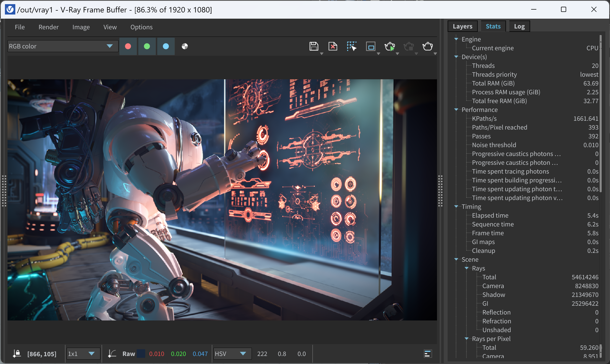The image size is (610, 364).
Task: Open the dropdown arrow beside Region render icon
Action: (378, 54)
